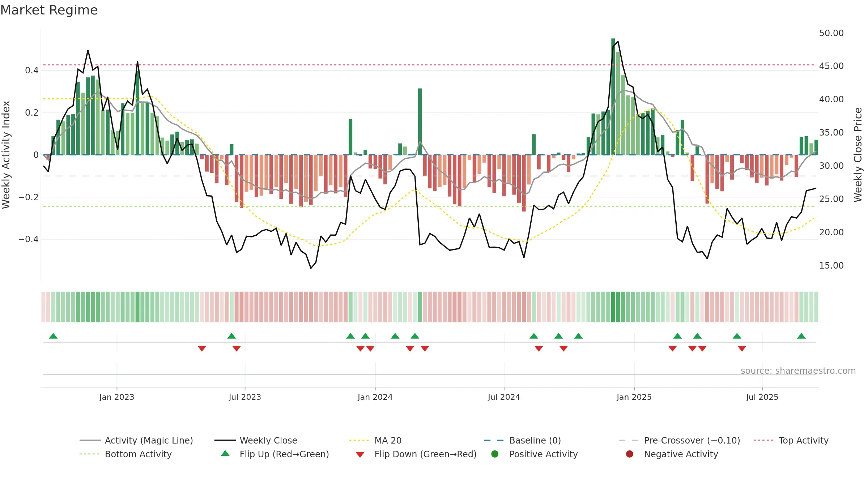This screenshot has width=868, height=488.
Task: Toggle the Activity (Magic Line) legend entry
Action: coord(136,440)
